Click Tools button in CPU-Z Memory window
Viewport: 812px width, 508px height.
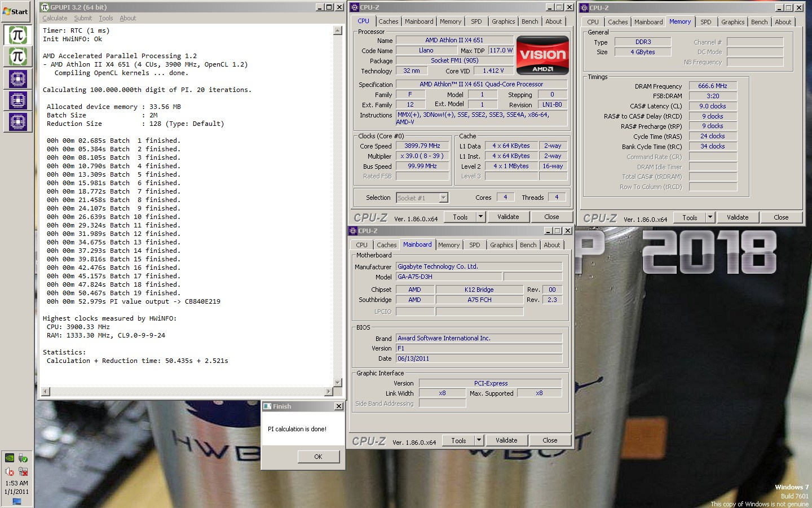point(690,217)
